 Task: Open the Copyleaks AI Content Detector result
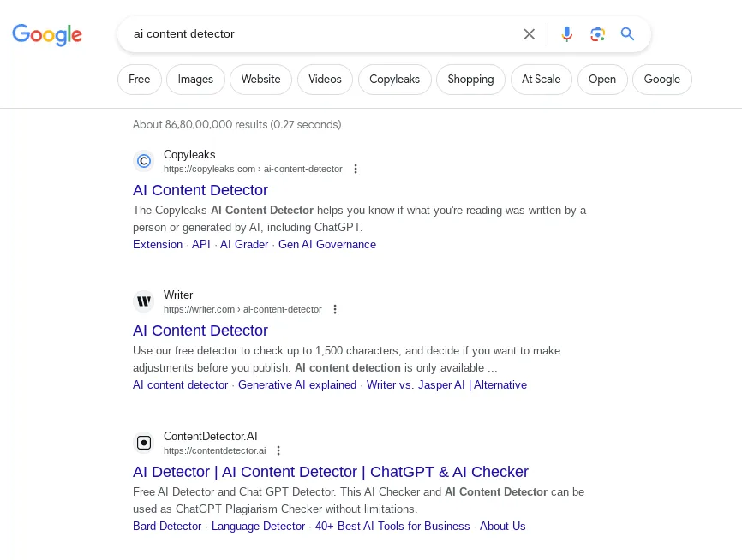click(200, 190)
